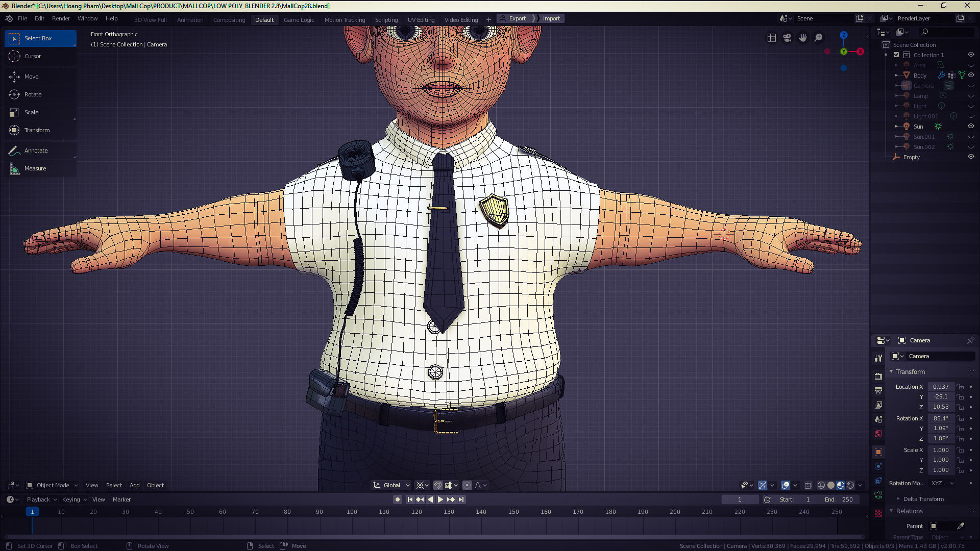This screenshot has width=980, height=551.
Task: Select the Annotate tool
Action: click(x=36, y=151)
